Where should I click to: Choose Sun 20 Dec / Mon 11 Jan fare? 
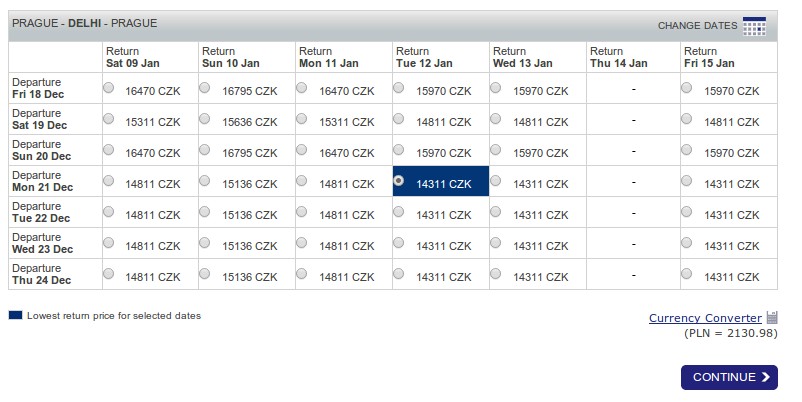click(302, 149)
